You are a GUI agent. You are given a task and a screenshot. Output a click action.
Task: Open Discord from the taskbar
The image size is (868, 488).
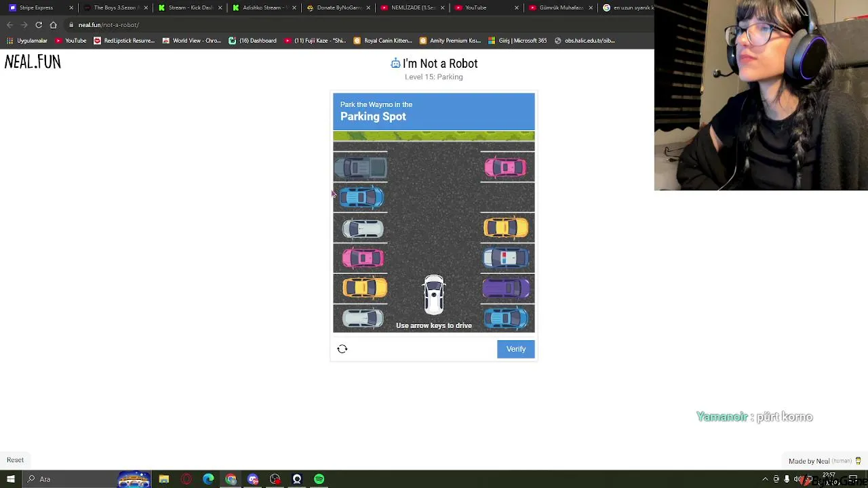(x=253, y=479)
